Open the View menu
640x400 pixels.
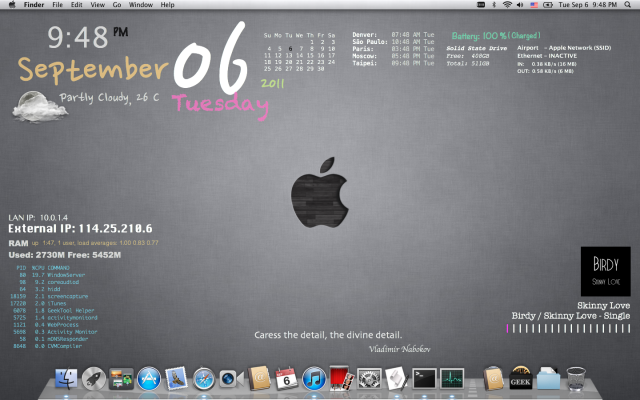(x=97, y=5)
